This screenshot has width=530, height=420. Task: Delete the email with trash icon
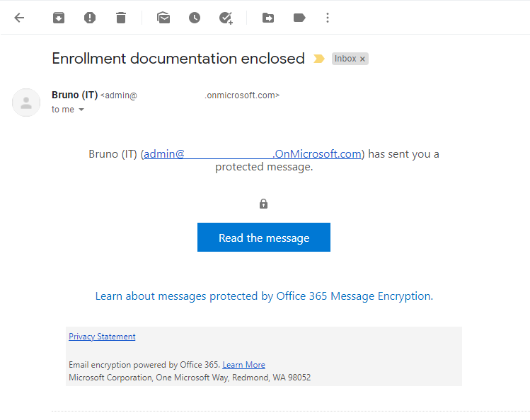click(121, 18)
